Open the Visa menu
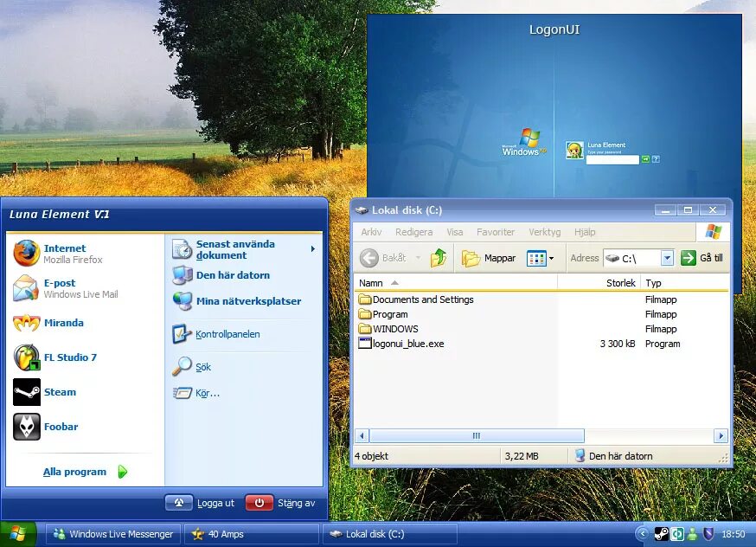Viewport: 756px width, 547px height. pos(455,232)
